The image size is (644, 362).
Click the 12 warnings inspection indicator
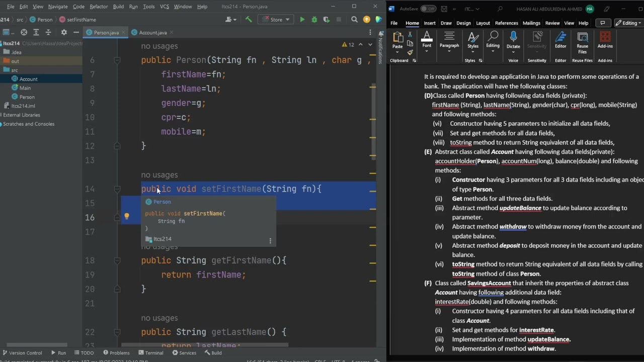(x=348, y=45)
